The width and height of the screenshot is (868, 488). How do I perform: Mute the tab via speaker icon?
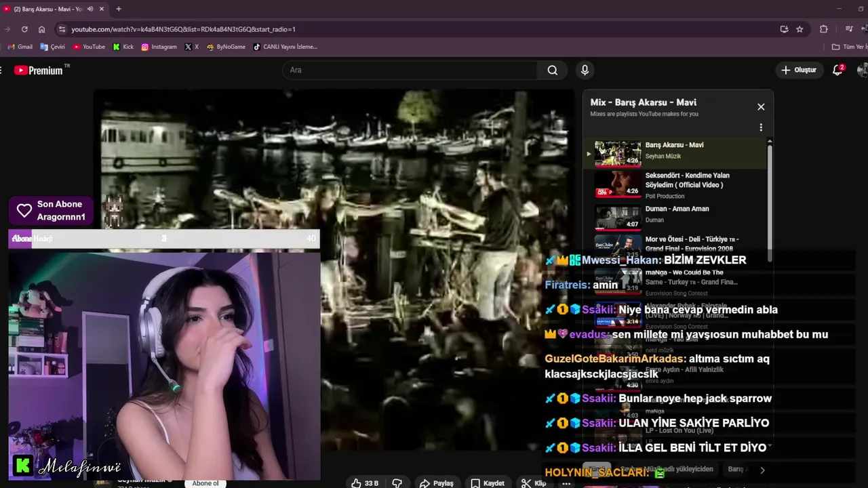pos(89,9)
